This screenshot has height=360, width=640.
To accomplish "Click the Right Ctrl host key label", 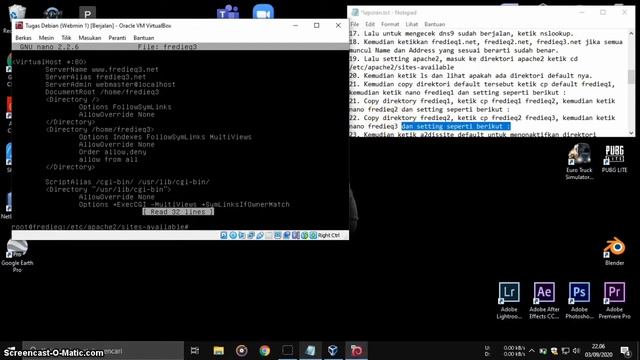I will coord(329,235).
